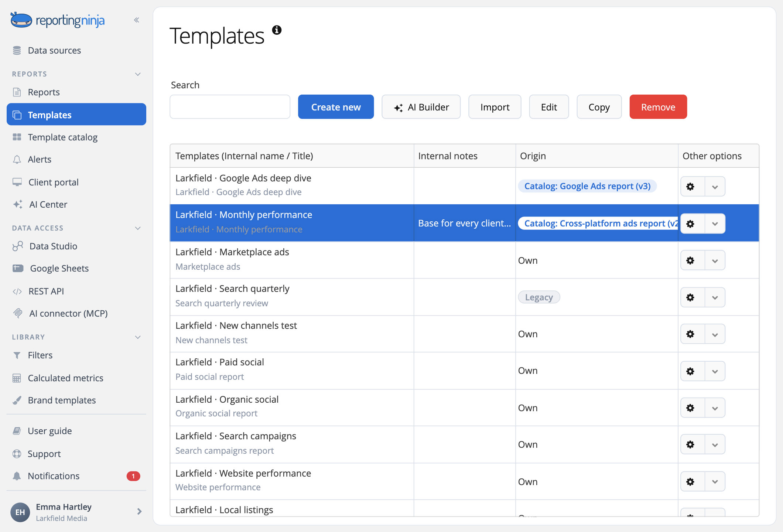Open gear settings for Marketplace ads row
This screenshot has height=532, width=783.
(x=690, y=260)
